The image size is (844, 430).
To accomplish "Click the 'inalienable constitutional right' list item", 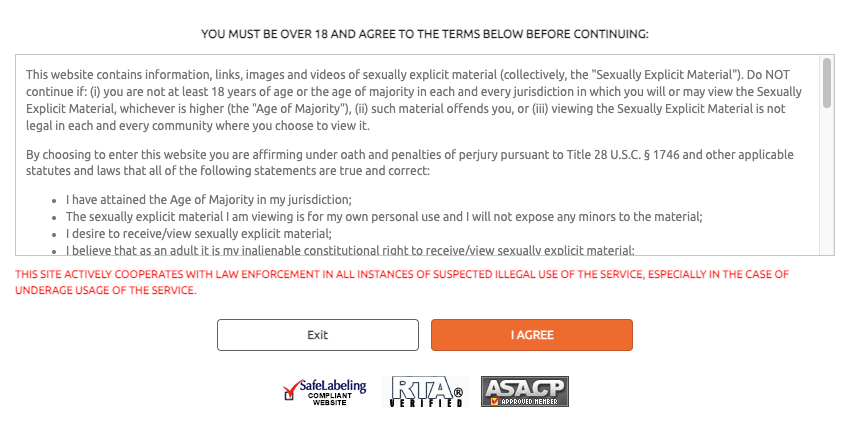I will pos(351,250).
